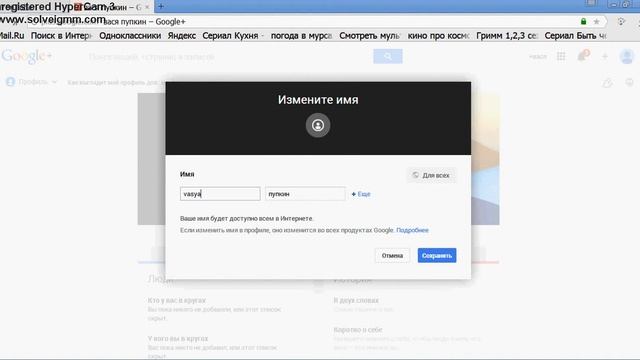The image size is (640, 360).
Task: Focus the last name field пупкин
Action: tap(305, 194)
